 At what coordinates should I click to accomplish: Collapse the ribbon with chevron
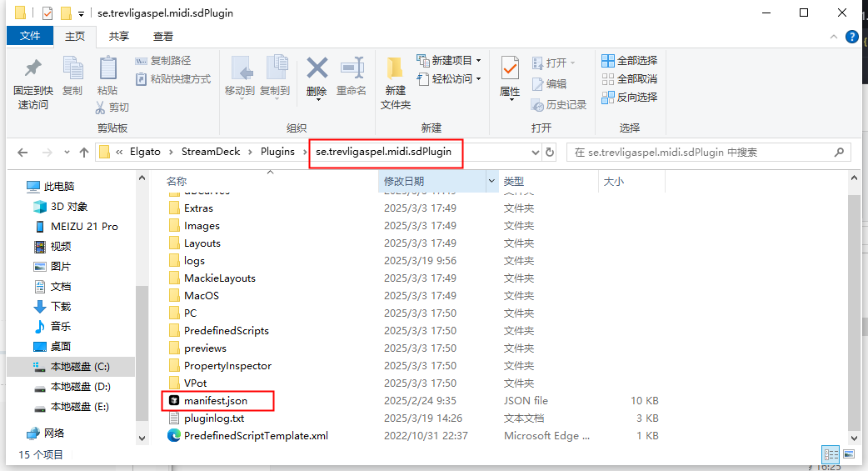834,38
